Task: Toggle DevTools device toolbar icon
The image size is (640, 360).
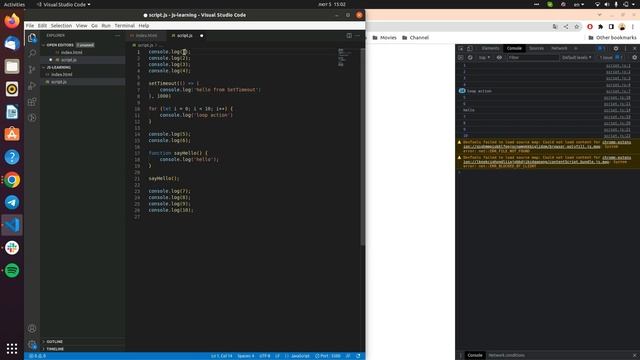Action: [470, 48]
